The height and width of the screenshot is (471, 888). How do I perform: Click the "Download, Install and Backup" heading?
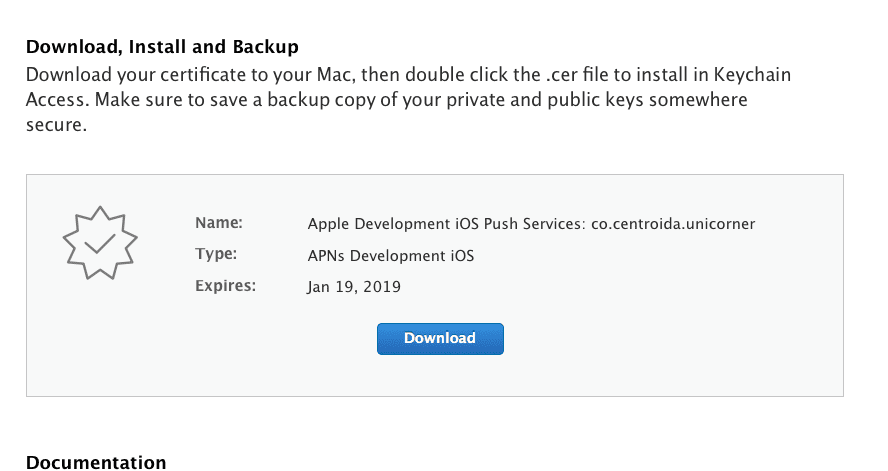[x=163, y=47]
